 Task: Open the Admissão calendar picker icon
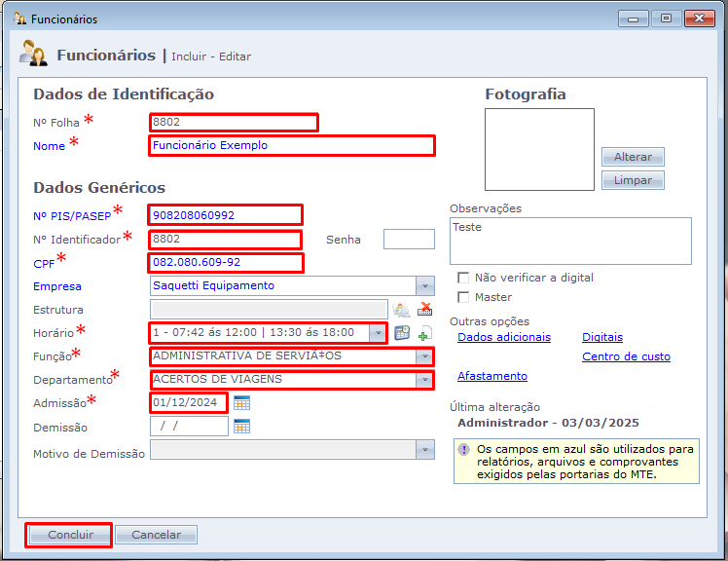pyautogui.click(x=241, y=403)
